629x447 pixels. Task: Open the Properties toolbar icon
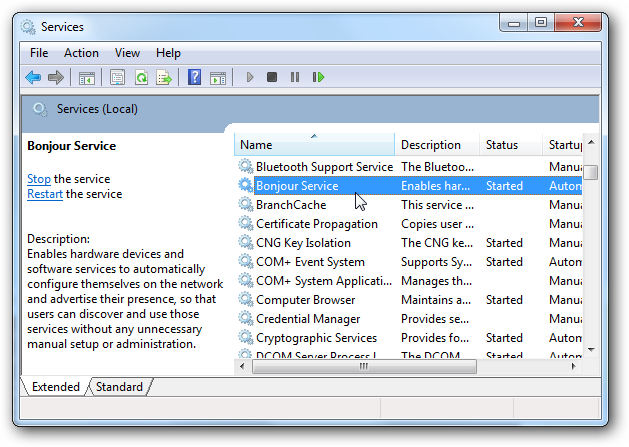point(117,77)
